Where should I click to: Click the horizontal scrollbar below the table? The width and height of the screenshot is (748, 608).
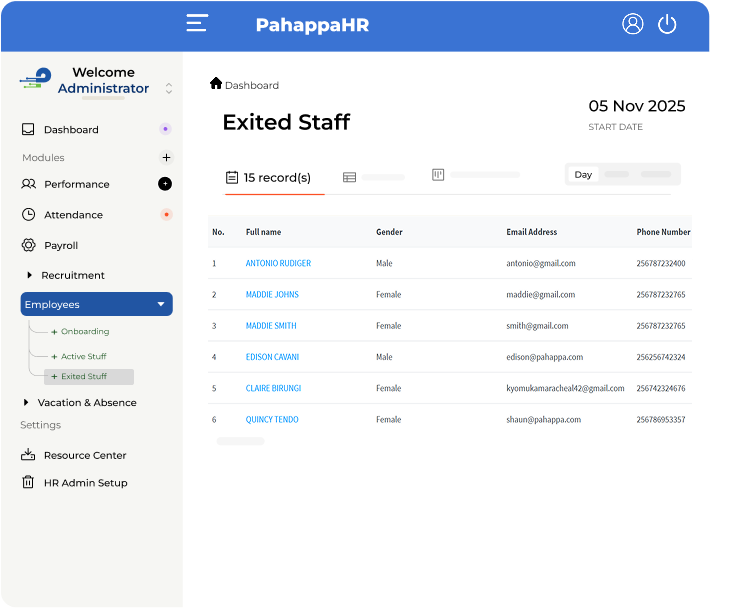click(240, 441)
